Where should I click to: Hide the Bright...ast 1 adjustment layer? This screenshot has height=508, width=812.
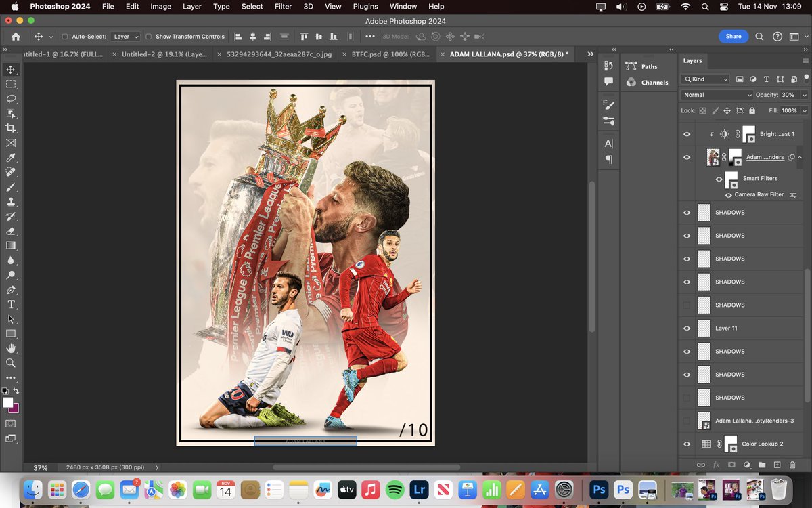687,134
